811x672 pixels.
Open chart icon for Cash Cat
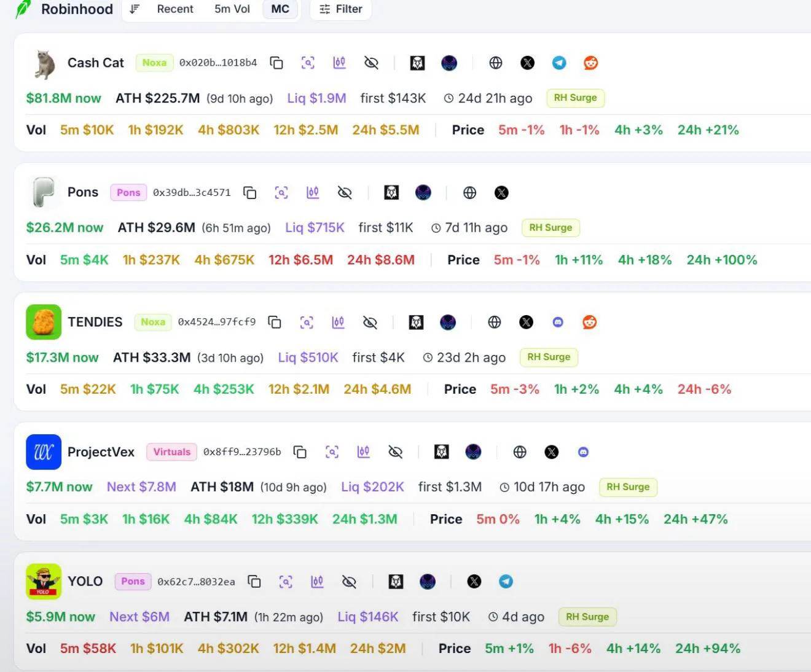click(339, 63)
